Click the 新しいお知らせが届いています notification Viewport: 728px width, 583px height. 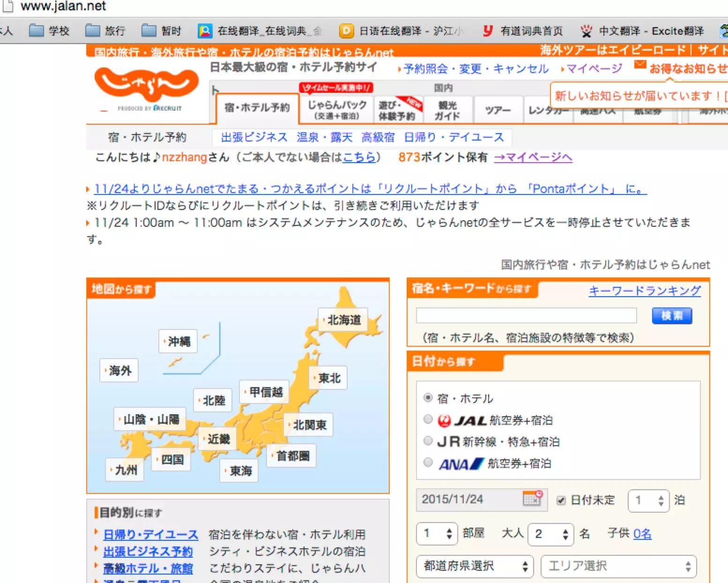coord(640,96)
